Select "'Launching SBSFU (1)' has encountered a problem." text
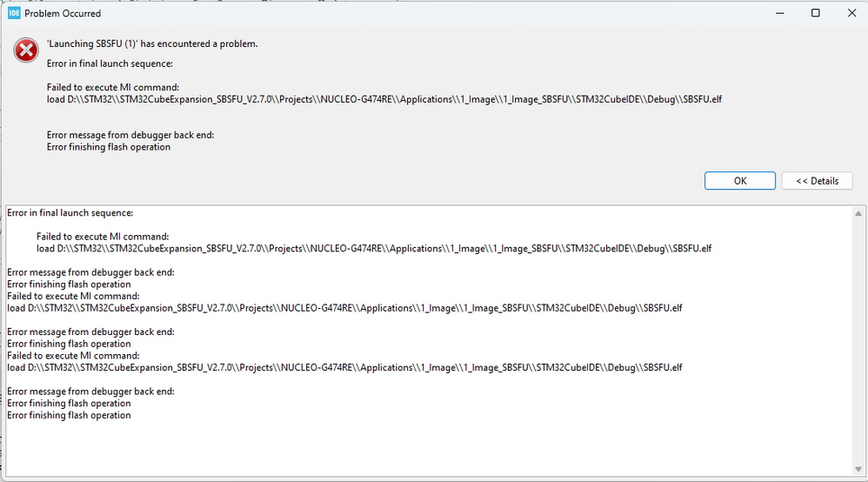868x482 pixels. point(152,44)
